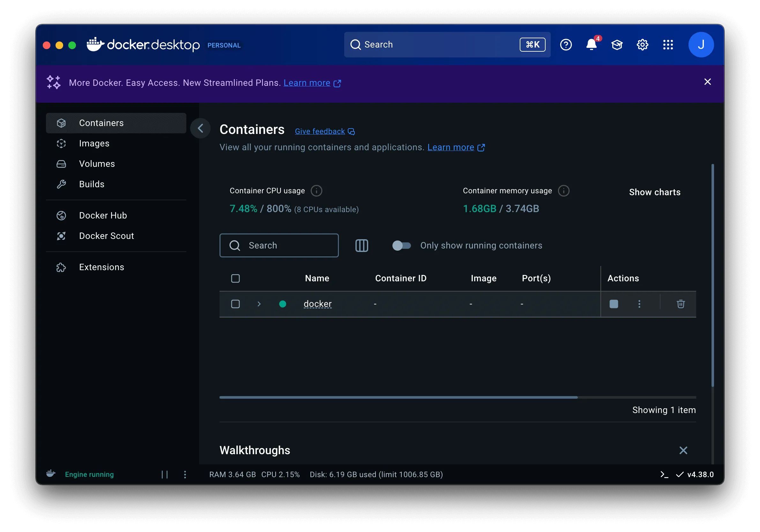Collapse the sidebar with chevron button

click(x=200, y=128)
